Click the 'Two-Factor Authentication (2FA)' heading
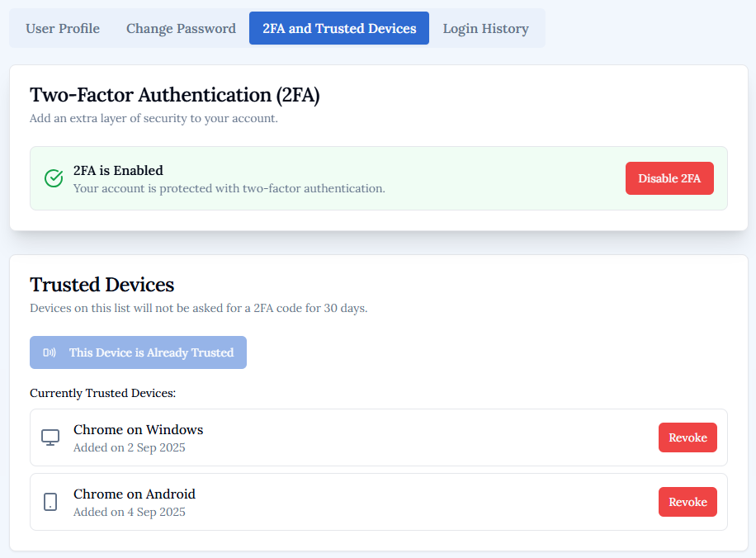This screenshot has width=756, height=558. (173, 95)
